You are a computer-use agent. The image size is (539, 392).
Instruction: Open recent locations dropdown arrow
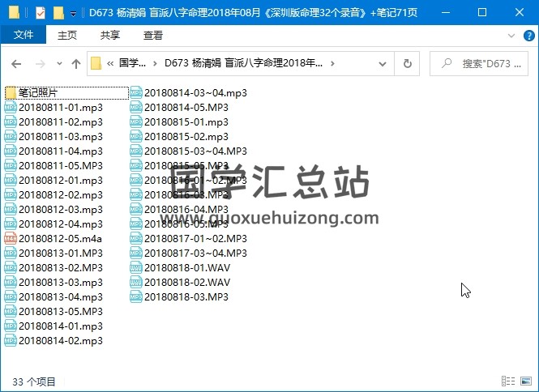click(58, 64)
